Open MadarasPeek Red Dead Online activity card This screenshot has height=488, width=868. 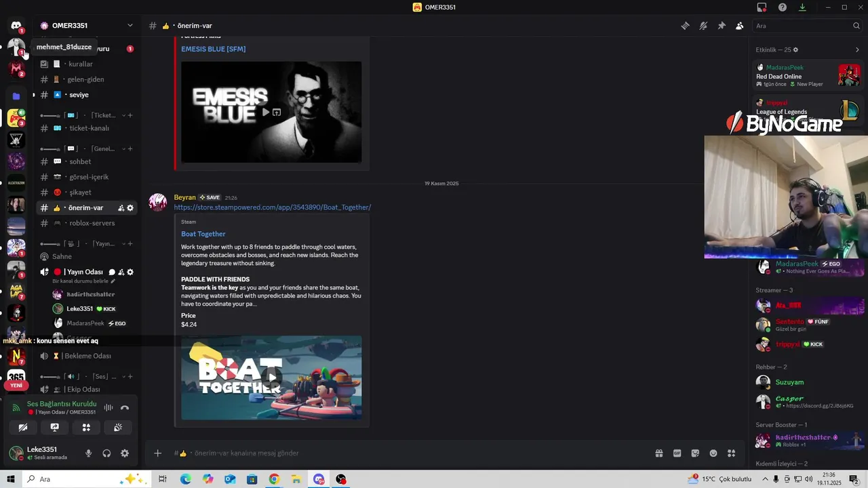[808, 75]
